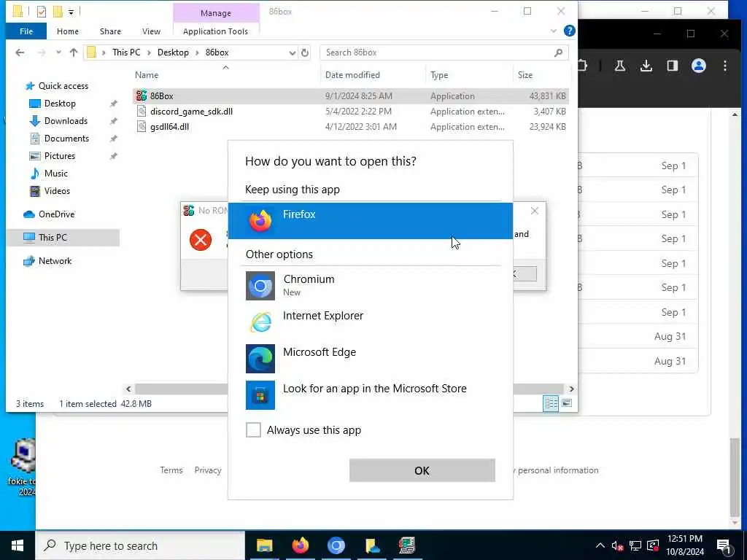Image resolution: width=747 pixels, height=560 pixels.
Task: Tick the Always use this app checkbox
Action: pyautogui.click(x=253, y=430)
